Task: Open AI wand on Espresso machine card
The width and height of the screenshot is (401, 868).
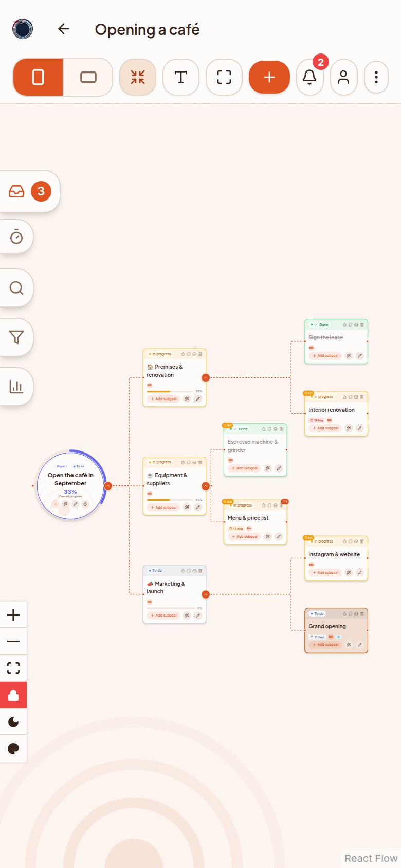Action: click(x=268, y=468)
